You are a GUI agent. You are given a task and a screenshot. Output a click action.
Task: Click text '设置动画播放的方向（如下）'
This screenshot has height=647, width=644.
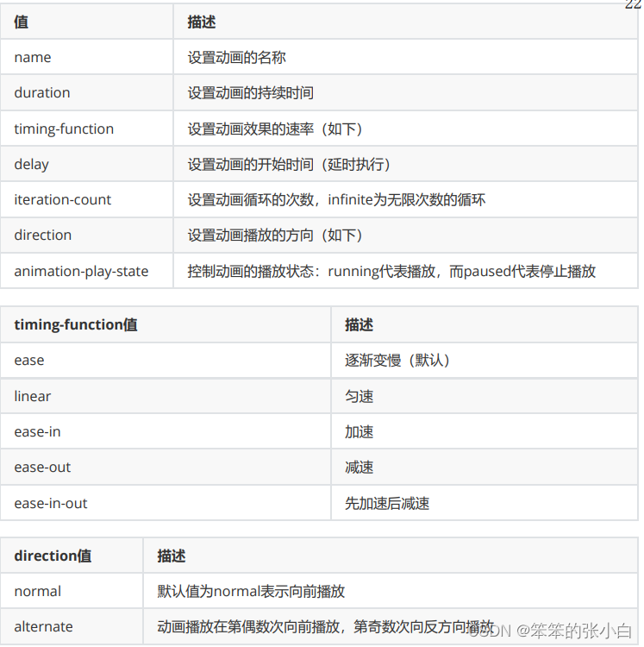275,236
